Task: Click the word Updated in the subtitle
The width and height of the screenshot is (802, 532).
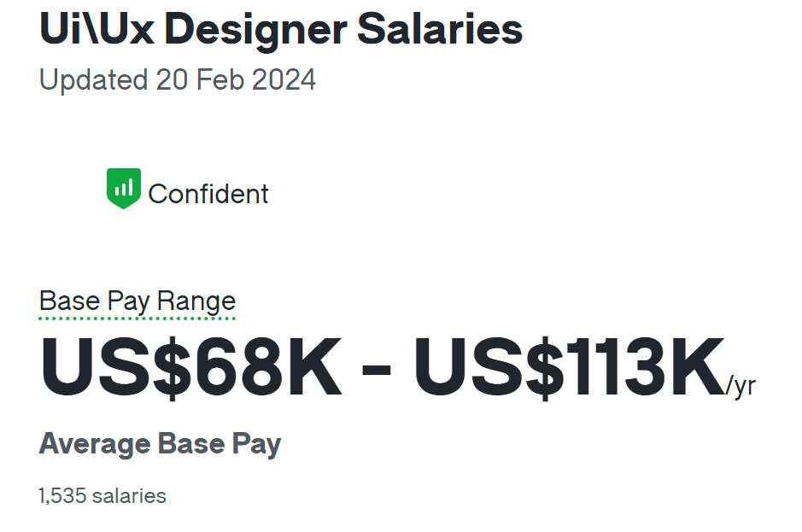Action: click(x=94, y=80)
